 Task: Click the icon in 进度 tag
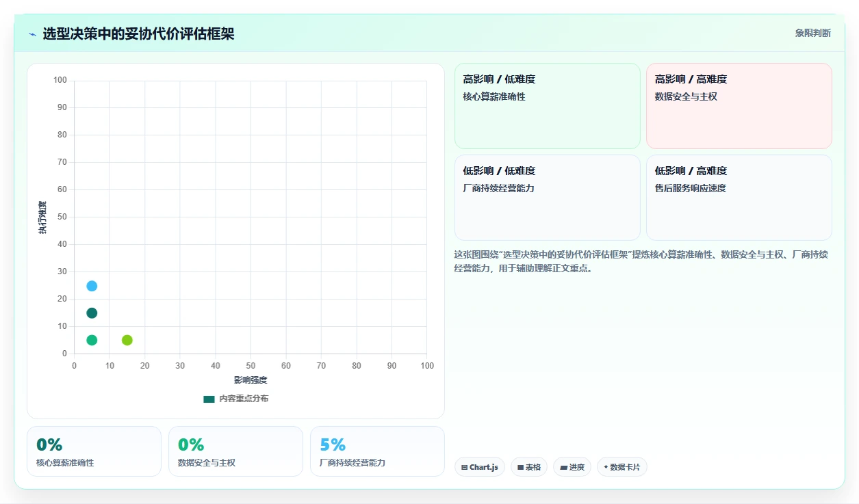point(563,468)
